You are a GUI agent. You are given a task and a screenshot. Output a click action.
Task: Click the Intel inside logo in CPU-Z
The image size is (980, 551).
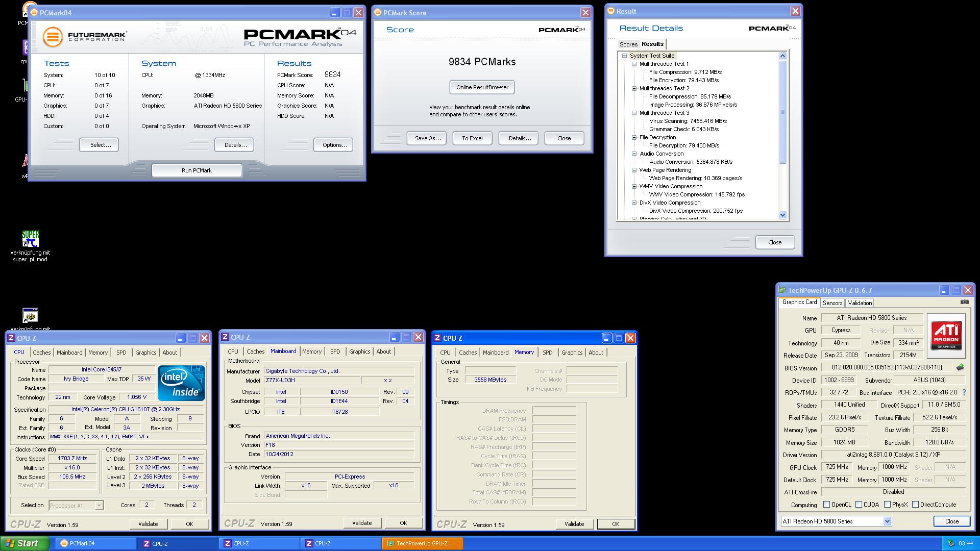click(181, 383)
